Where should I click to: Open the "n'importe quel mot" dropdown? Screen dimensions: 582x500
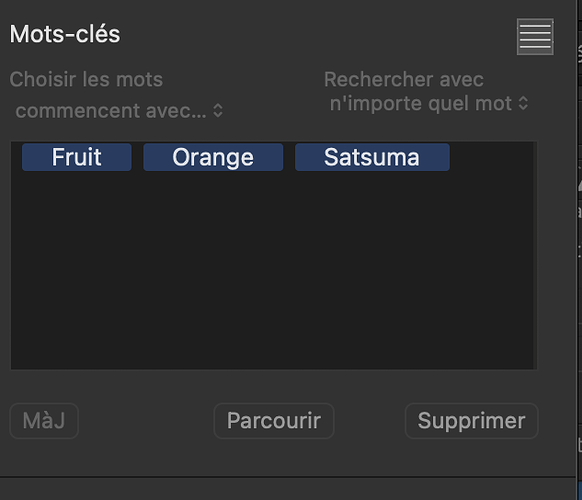point(429,103)
